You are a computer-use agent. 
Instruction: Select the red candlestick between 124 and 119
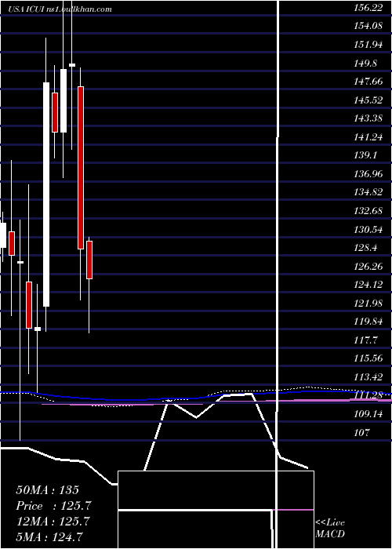coord(29,305)
